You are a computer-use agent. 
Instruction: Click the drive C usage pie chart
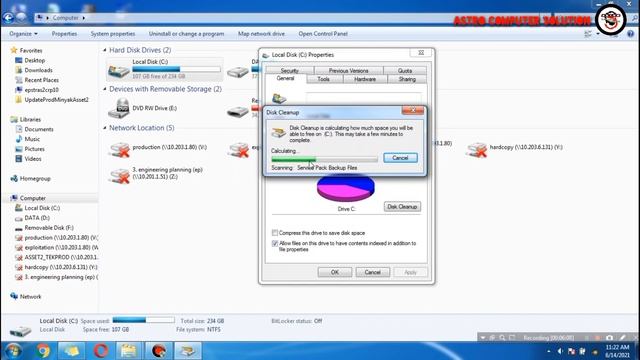point(345,188)
